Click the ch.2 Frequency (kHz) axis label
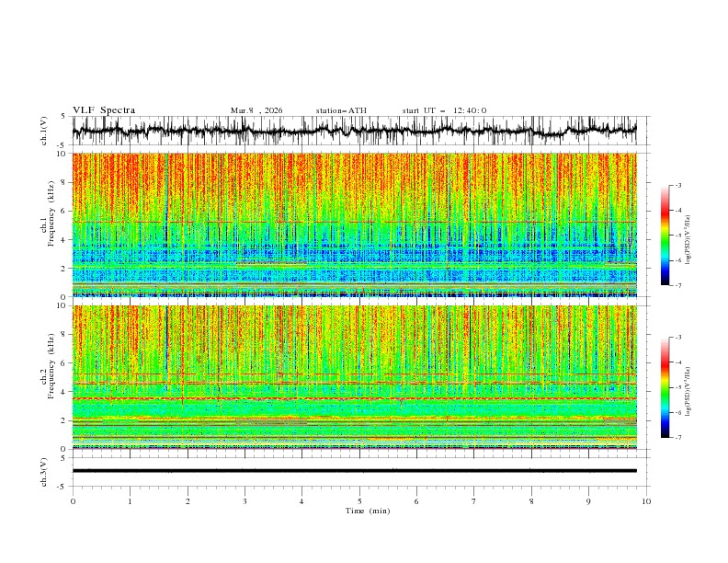 (48, 366)
